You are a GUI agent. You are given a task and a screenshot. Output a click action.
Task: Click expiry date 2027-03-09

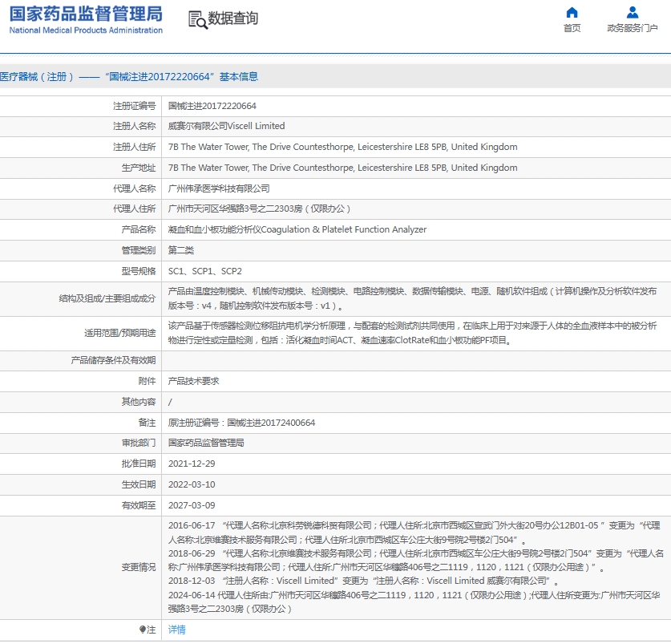192,506
